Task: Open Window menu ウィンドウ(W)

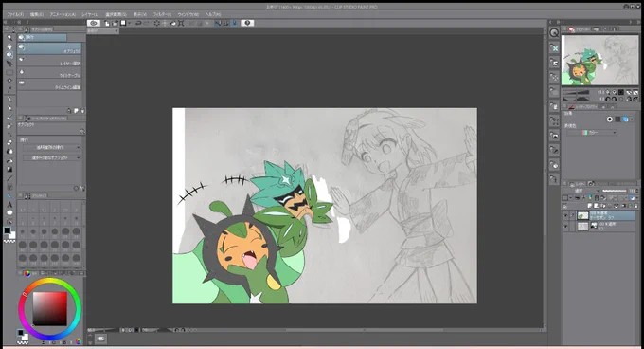Action: tap(188, 14)
